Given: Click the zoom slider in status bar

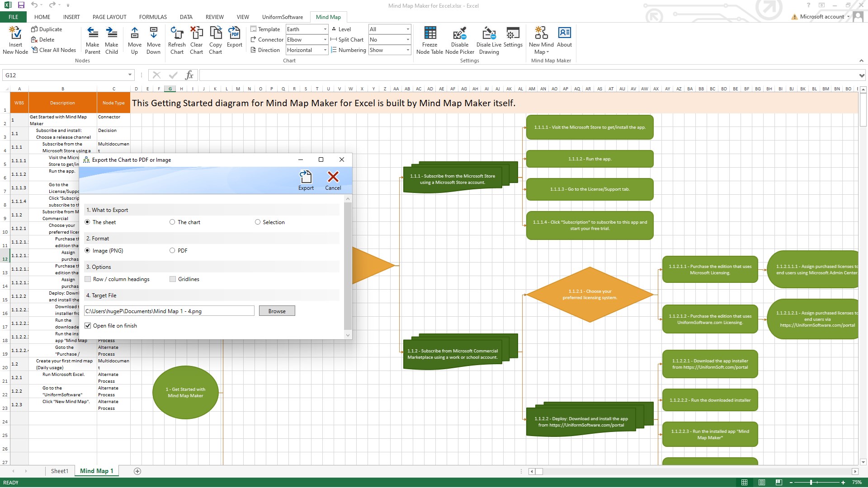Looking at the screenshot, I should coord(811,483).
